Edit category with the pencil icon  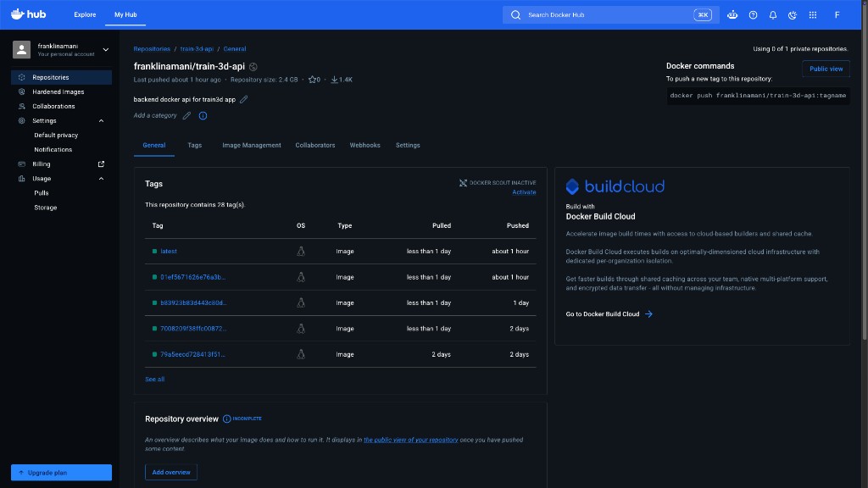click(186, 115)
